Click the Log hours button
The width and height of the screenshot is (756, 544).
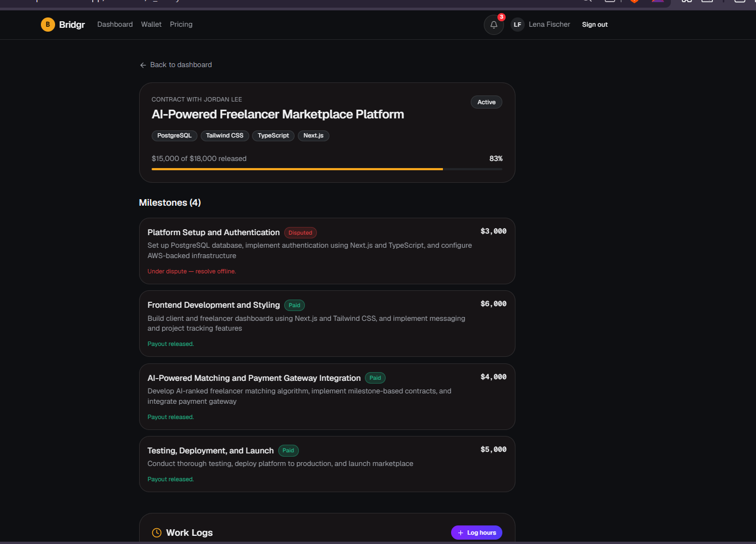(477, 533)
